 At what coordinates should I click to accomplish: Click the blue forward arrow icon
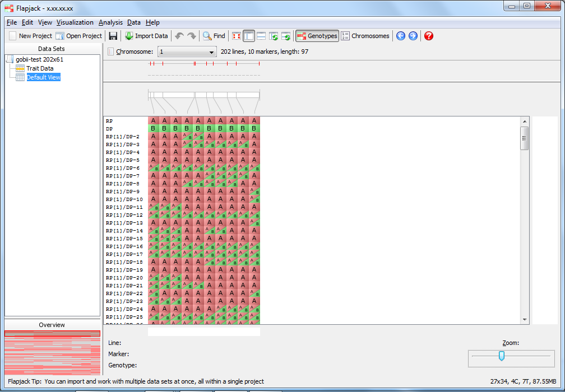click(x=413, y=36)
